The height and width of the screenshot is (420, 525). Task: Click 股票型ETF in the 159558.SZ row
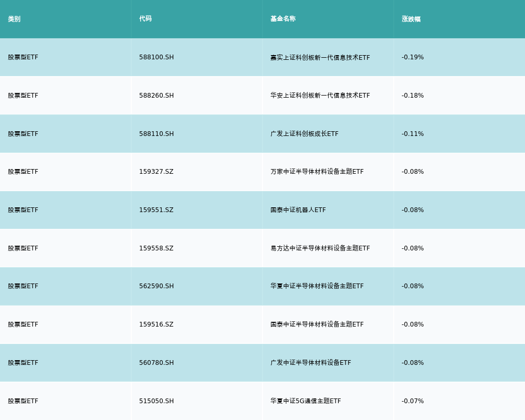click(x=23, y=248)
